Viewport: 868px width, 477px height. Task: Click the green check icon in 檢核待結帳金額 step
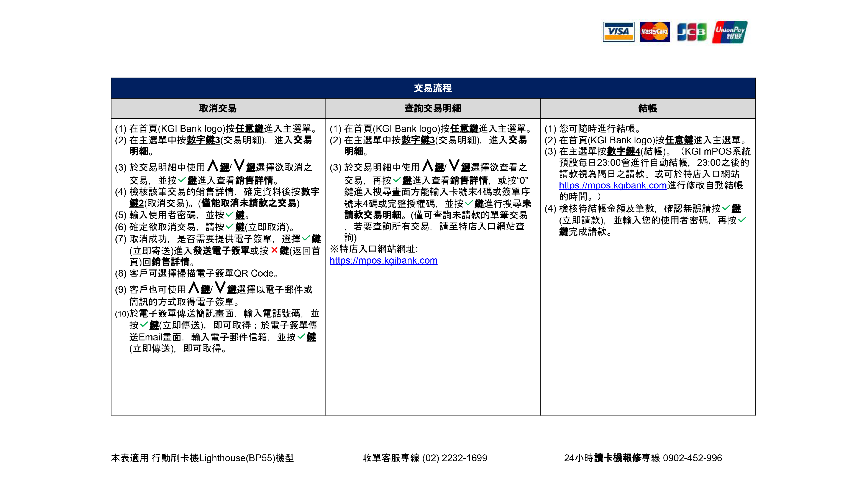pyautogui.click(x=726, y=208)
